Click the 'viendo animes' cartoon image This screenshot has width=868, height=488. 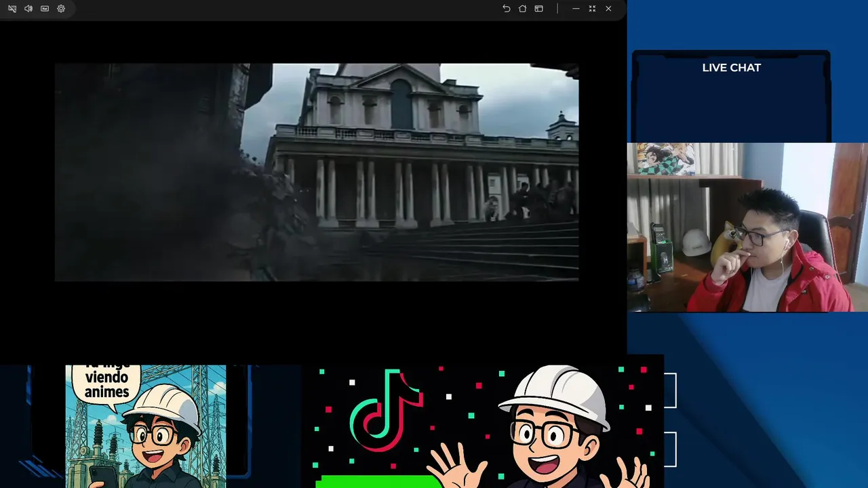pyautogui.click(x=146, y=426)
